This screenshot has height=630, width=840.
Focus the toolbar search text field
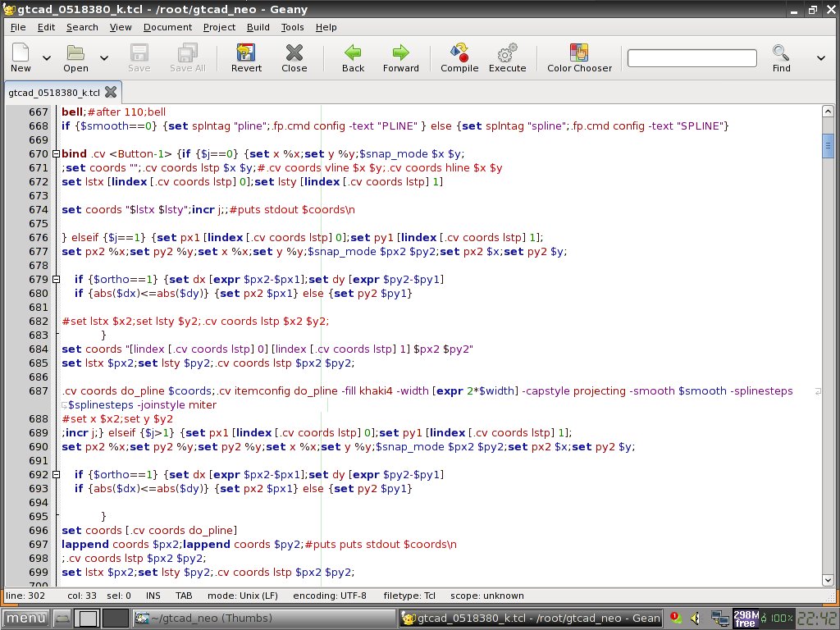tap(692, 58)
